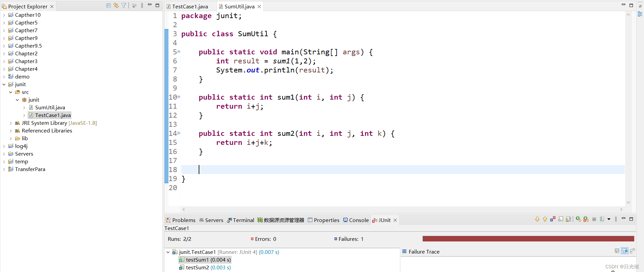Select the log4j project
Screen dimensions: 644x272
point(18,146)
